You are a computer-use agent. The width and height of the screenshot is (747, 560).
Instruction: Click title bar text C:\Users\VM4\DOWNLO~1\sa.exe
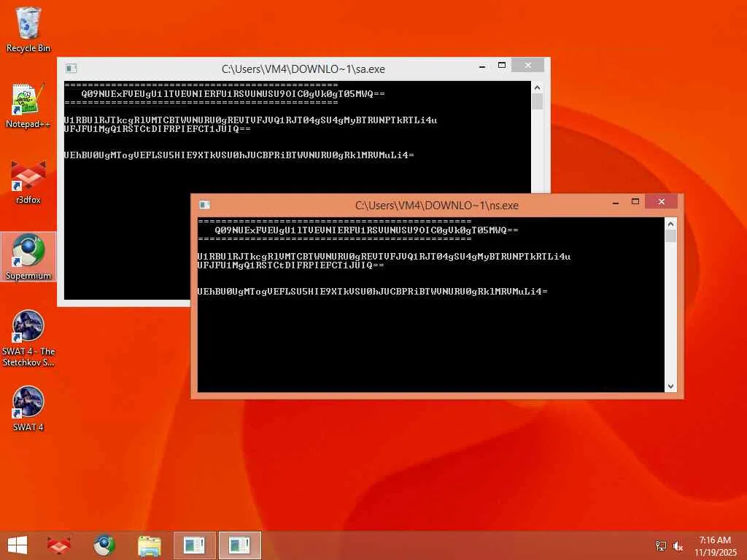303,69
